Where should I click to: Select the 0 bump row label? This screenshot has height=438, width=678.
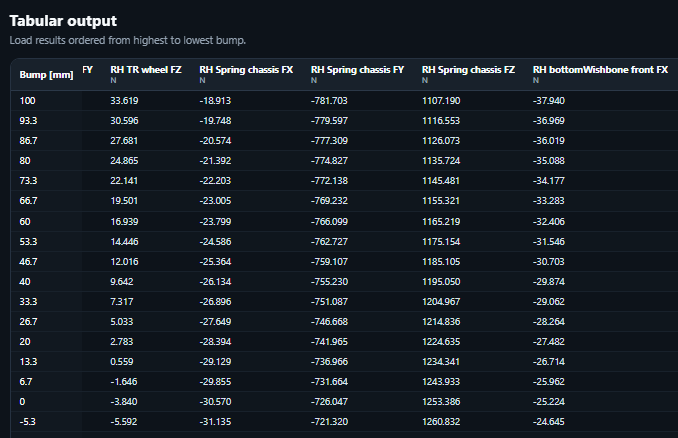22,402
